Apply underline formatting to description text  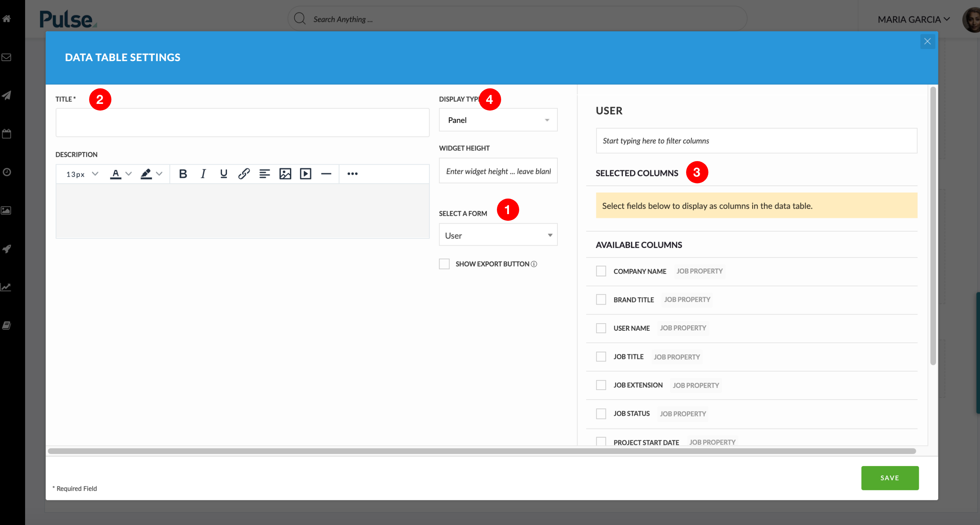pyautogui.click(x=223, y=174)
